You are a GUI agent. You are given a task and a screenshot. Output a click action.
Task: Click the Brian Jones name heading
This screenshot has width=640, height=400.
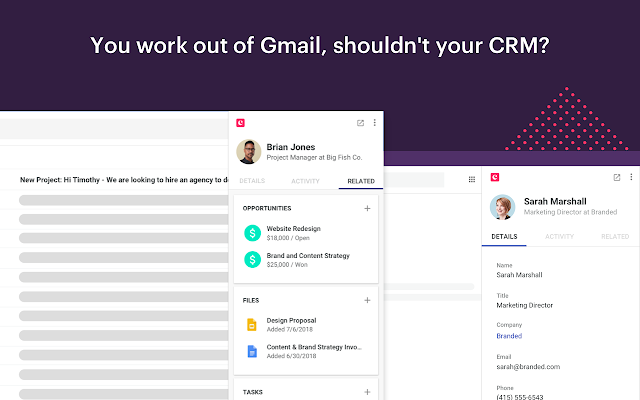tap(291, 147)
